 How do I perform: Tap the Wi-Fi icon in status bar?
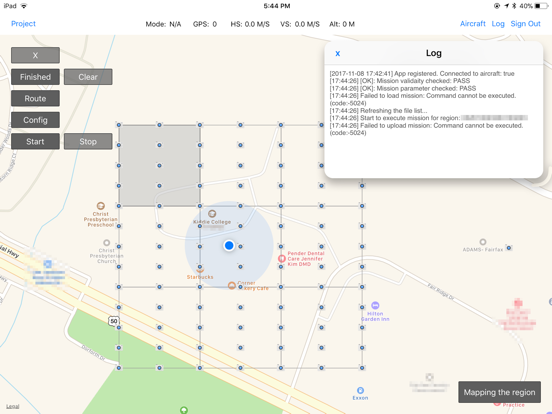[24, 6]
